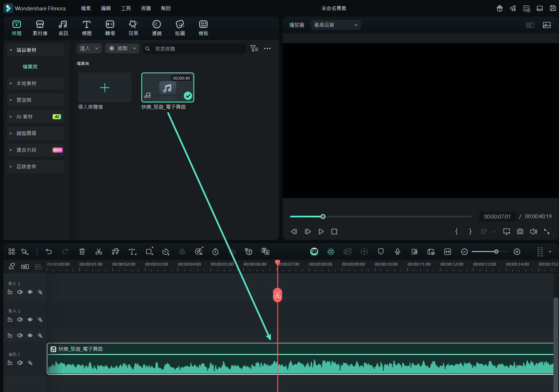Mute the 影片 3 track
Image resolution: width=559 pixels, height=392 pixels.
pyautogui.click(x=20, y=292)
